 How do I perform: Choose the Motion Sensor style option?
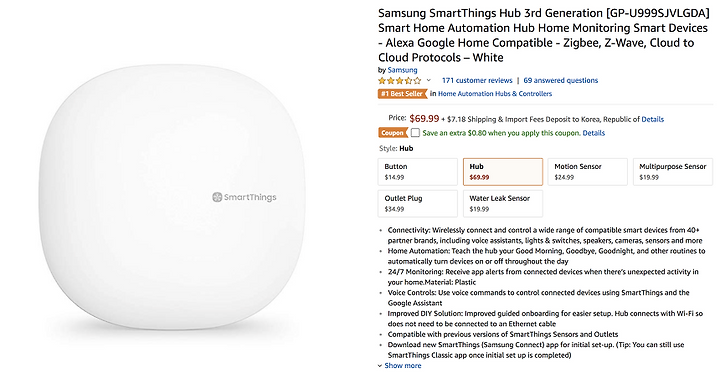click(x=588, y=172)
